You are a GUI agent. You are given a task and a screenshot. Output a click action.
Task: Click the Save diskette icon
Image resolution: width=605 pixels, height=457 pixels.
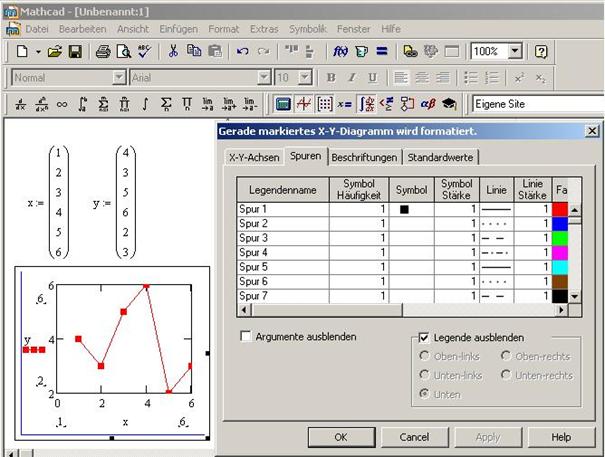[x=75, y=51]
